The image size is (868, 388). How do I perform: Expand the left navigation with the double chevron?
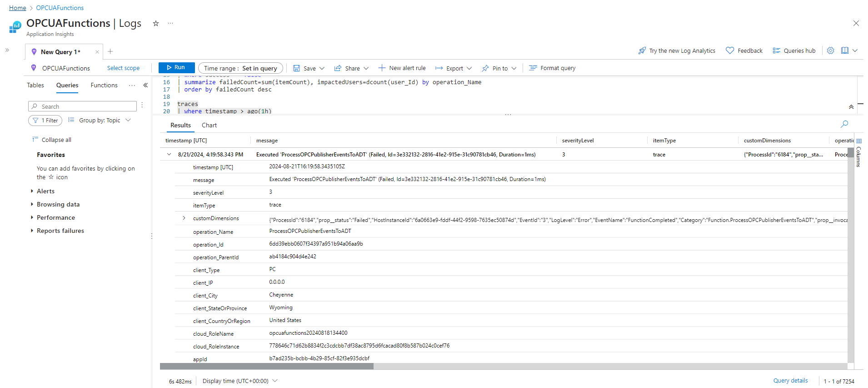(7, 50)
